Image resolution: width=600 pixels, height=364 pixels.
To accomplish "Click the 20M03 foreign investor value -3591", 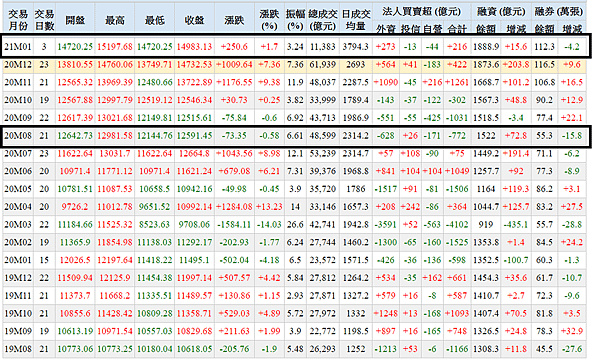I will [x=386, y=225].
